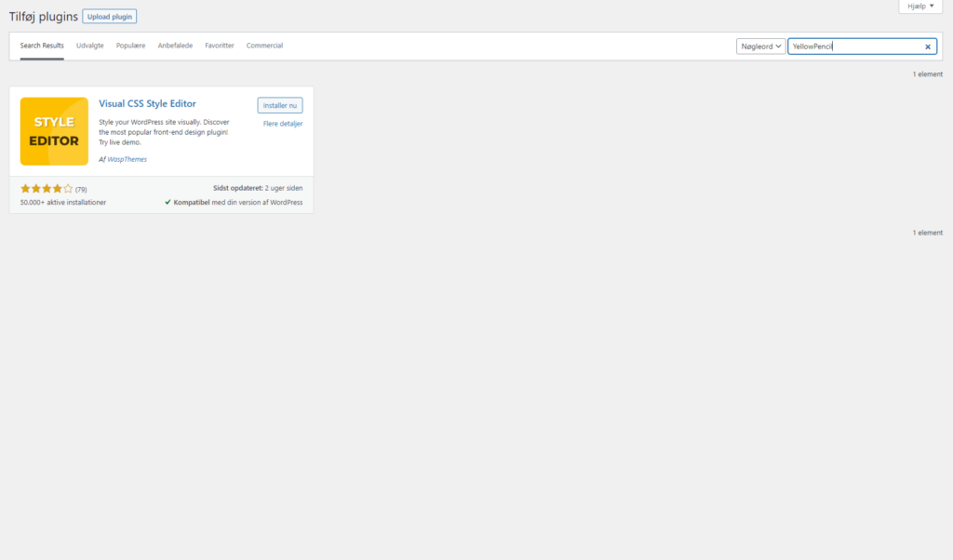953x560 pixels.
Task: Click the plugin description paragraph text
Action: point(164,132)
